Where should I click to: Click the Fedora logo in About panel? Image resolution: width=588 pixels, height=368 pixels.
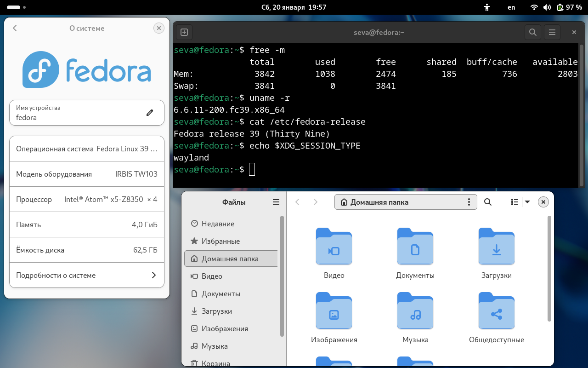point(87,69)
